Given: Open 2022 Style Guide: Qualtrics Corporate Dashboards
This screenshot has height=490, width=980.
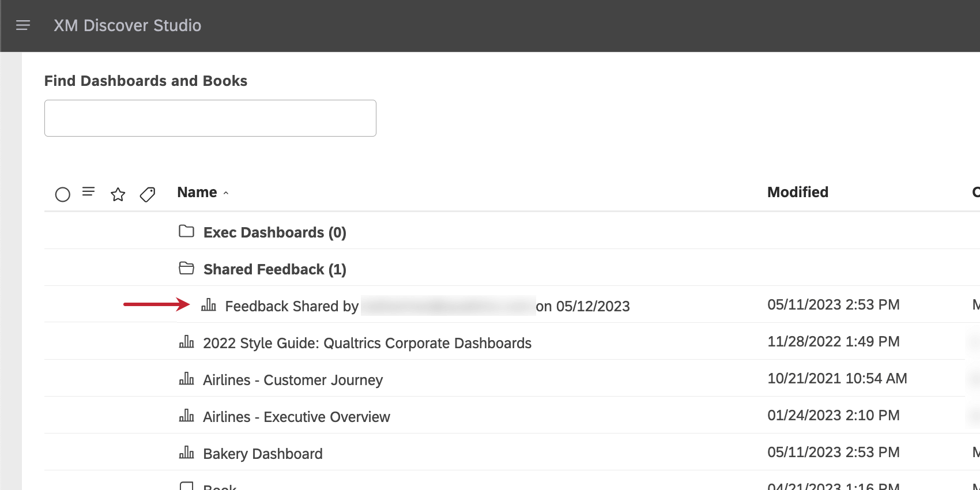Looking at the screenshot, I should tap(367, 343).
